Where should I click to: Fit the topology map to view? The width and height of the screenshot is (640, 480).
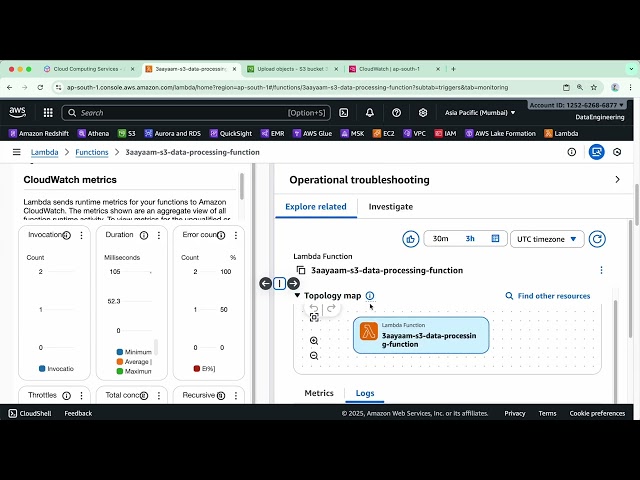point(314,318)
